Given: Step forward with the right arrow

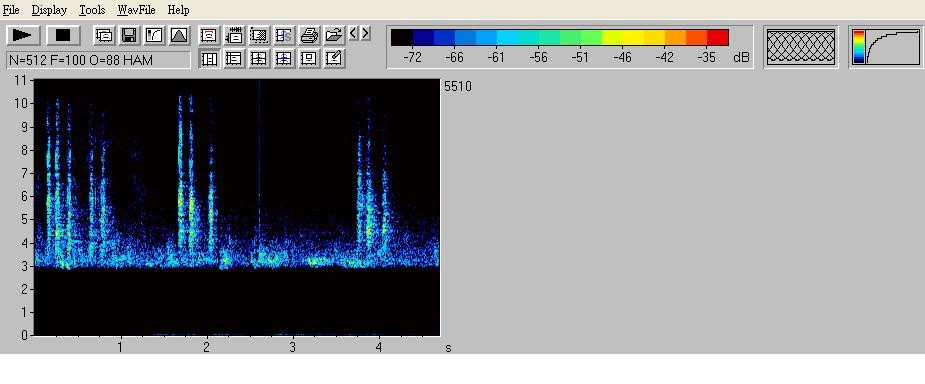Looking at the screenshot, I should 365,33.
